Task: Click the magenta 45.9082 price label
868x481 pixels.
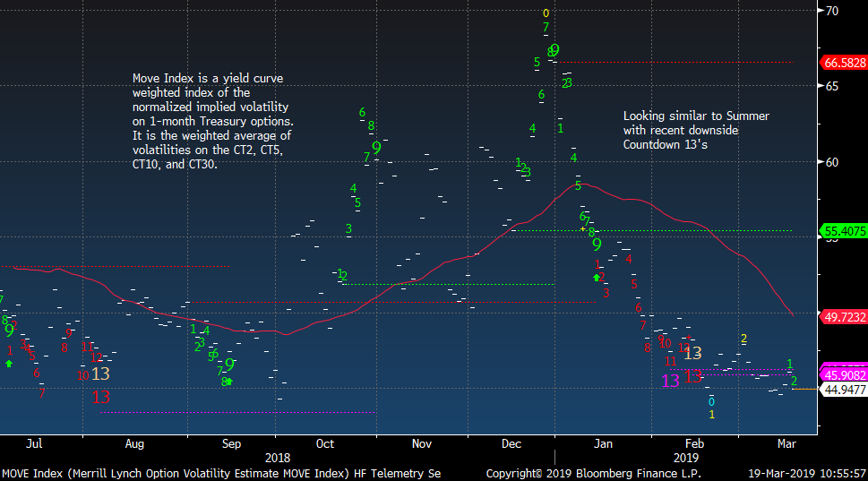Action: [844, 374]
